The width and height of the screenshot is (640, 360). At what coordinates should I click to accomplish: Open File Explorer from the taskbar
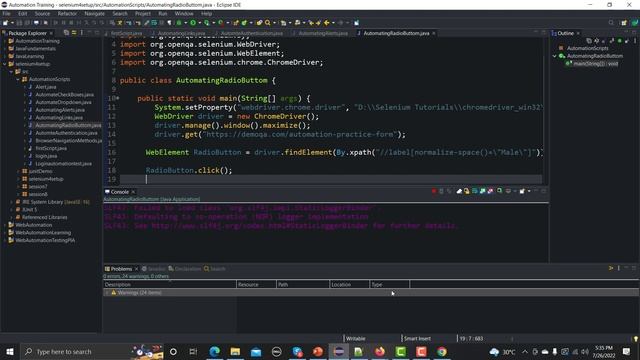(235, 351)
